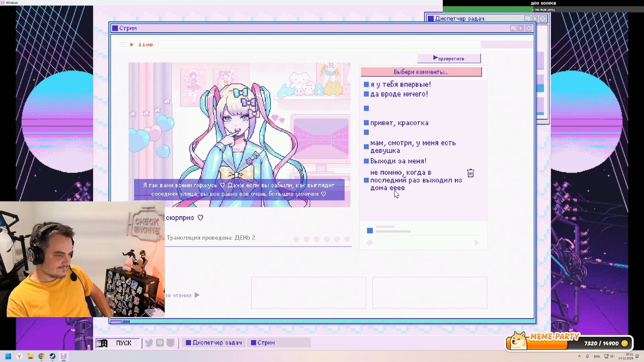
Task: Show hidden system tray icons
Action: pos(579,356)
